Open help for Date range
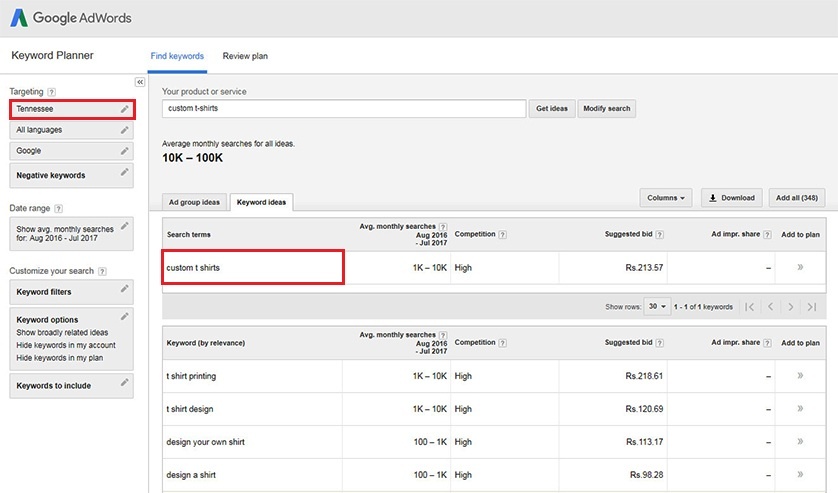Image resolution: width=838 pixels, height=493 pixels. pos(59,209)
